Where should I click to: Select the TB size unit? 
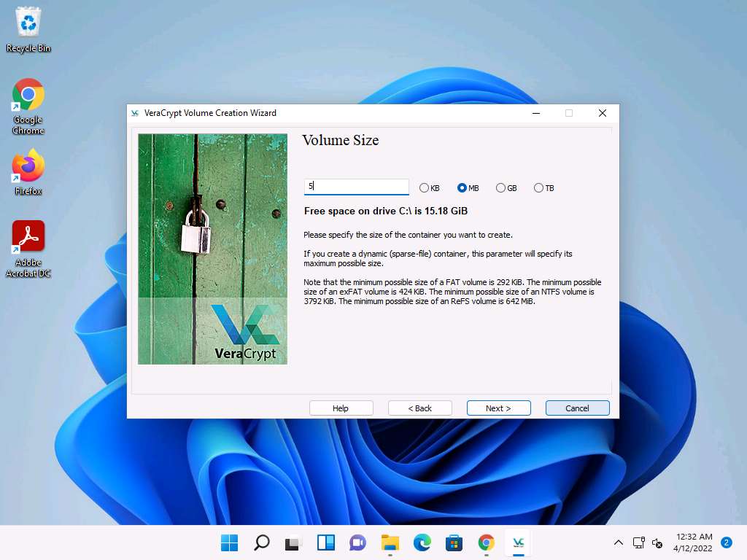pos(538,188)
